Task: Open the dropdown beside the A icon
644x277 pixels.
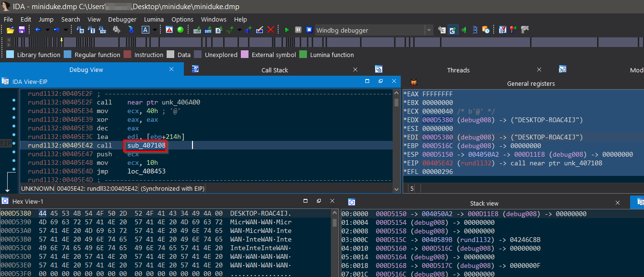Action: coord(155,30)
